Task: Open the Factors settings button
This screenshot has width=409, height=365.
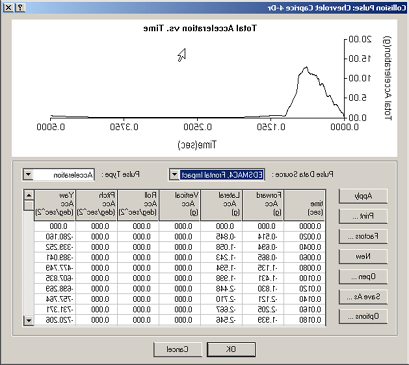Action: (363, 236)
